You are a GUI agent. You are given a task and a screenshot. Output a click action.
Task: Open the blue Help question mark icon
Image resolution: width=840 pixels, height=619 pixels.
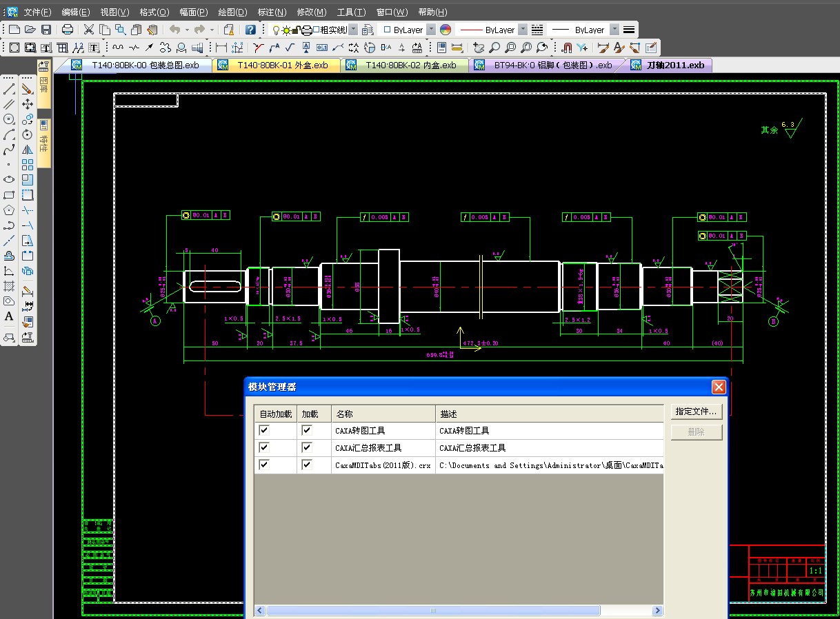click(250, 30)
